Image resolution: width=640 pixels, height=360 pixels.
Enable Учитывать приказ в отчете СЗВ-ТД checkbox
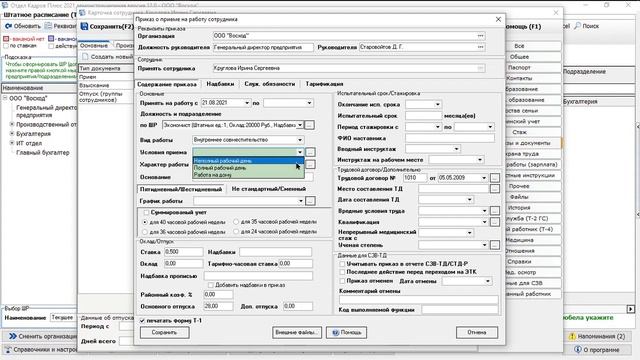[x=342, y=264]
